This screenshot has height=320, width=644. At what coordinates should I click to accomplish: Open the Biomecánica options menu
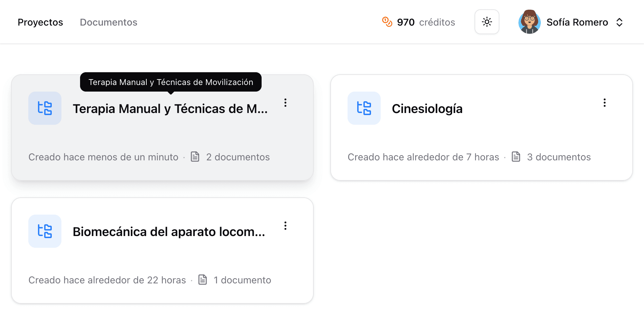tap(285, 226)
